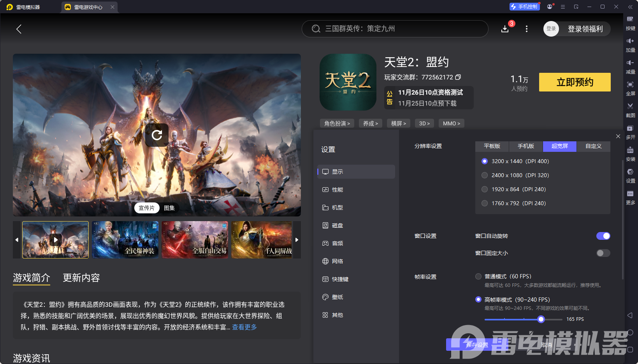Adjust the 165 FPS frame rate slider
638x364 pixels.
pos(541,319)
